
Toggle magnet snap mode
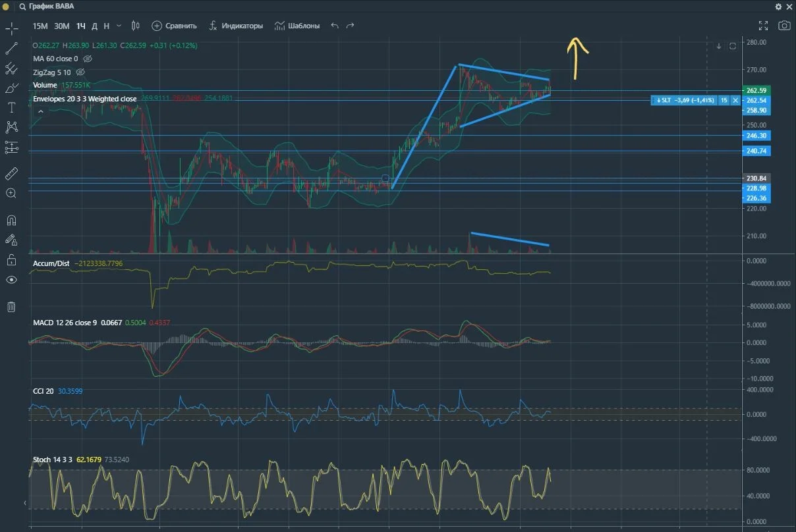pyautogui.click(x=11, y=220)
